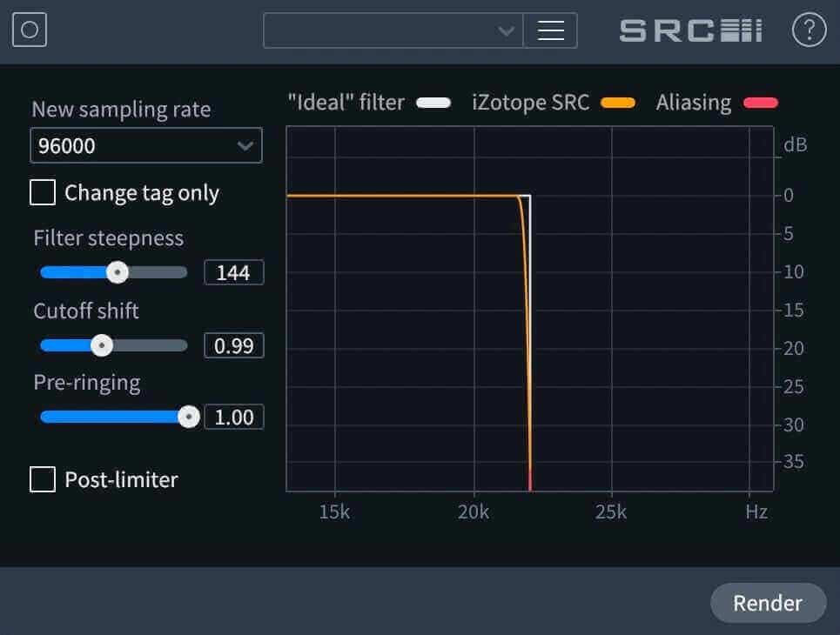
Task: Select the Pre-ringing value field 1.00
Action: pyautogui.click(x=233, y=417)
